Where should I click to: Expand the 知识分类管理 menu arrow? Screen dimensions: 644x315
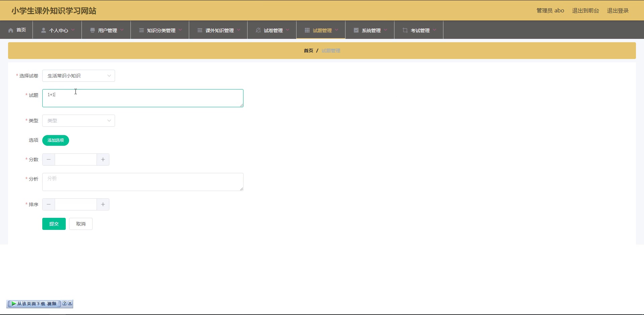click(x=180, y=30)
